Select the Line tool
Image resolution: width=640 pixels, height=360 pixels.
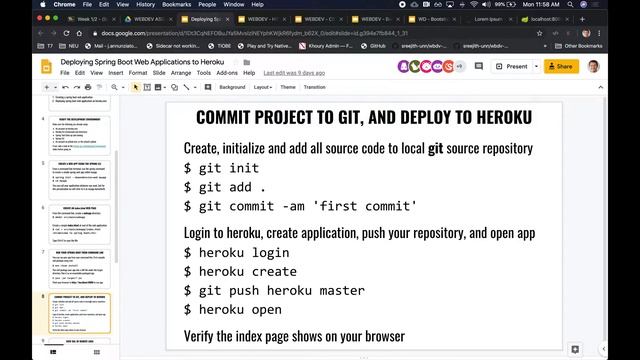pos(187,87)
